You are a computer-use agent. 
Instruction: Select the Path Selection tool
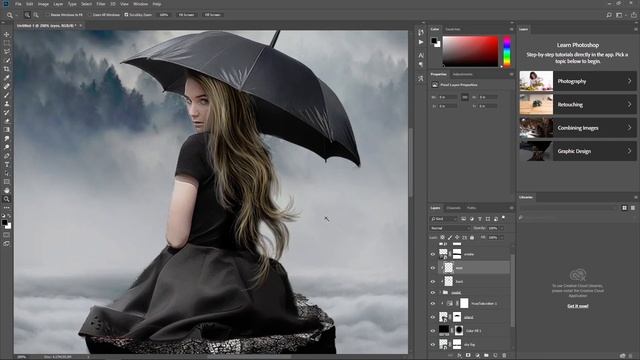[x=7, y=173]
